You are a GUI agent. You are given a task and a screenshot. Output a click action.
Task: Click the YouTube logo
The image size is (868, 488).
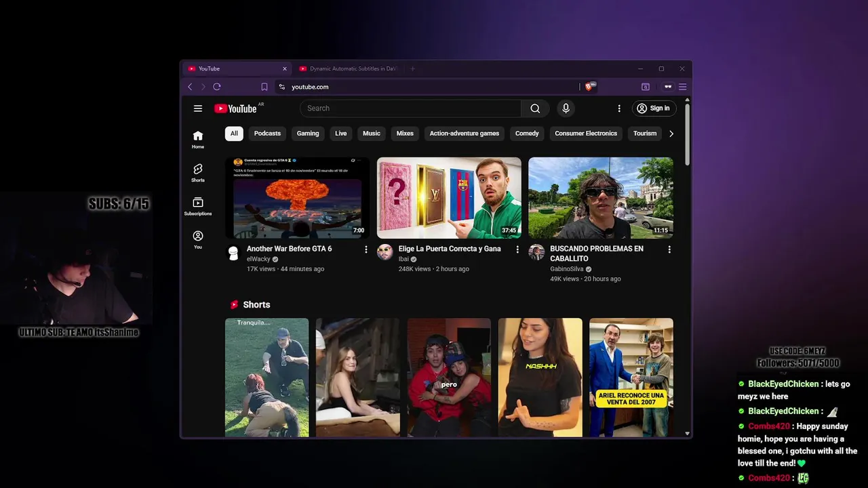coord(235,108)
